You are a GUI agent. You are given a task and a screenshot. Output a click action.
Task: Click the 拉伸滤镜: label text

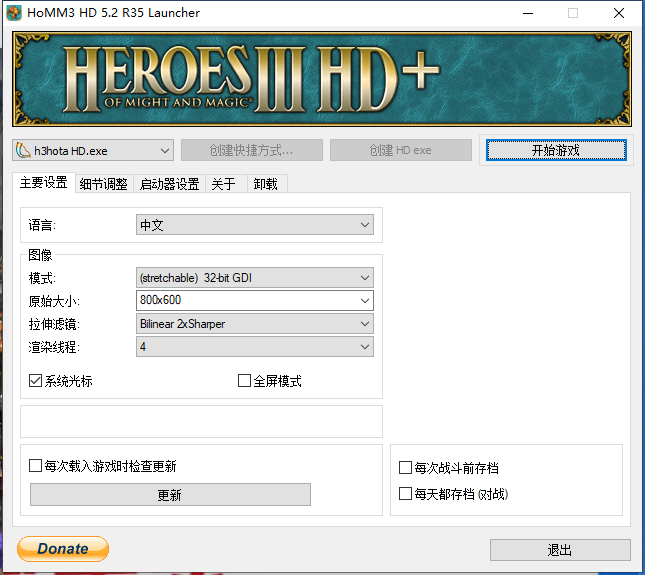point(53,325)
